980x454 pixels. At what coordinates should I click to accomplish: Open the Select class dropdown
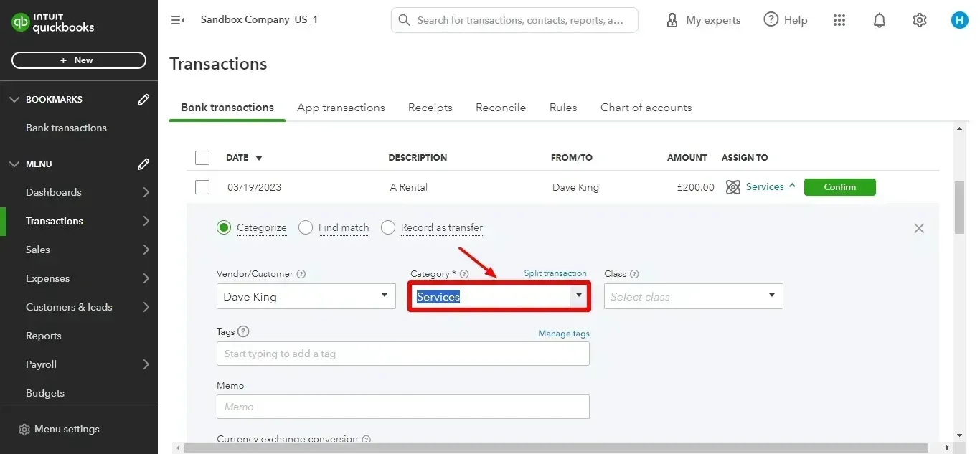pos(694,296)
